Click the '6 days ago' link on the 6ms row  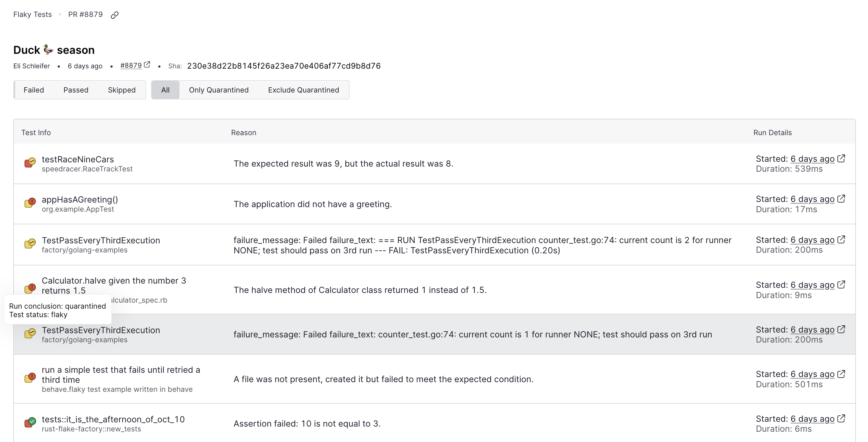point(812,419)
